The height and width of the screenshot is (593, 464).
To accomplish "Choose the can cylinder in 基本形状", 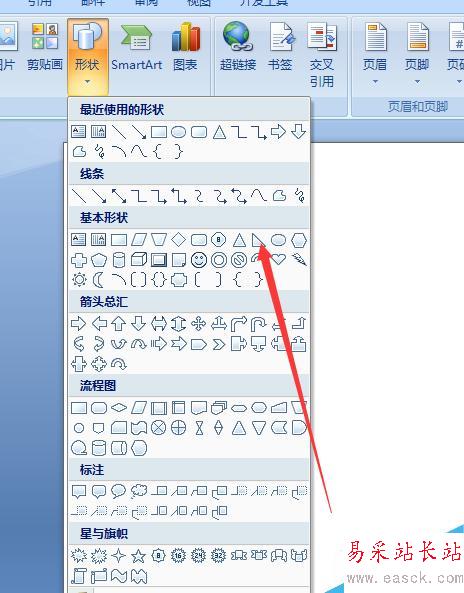I will click(x=119, y=260).
